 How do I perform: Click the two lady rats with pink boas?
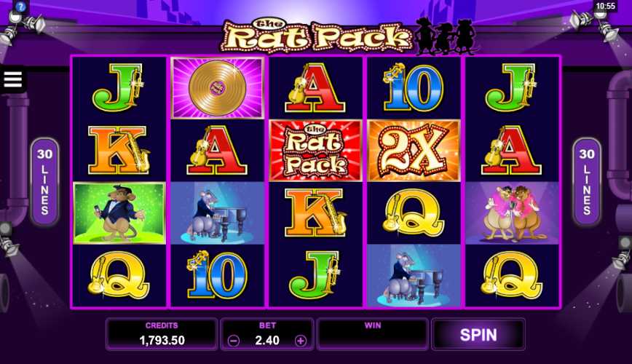coord(513,213)
